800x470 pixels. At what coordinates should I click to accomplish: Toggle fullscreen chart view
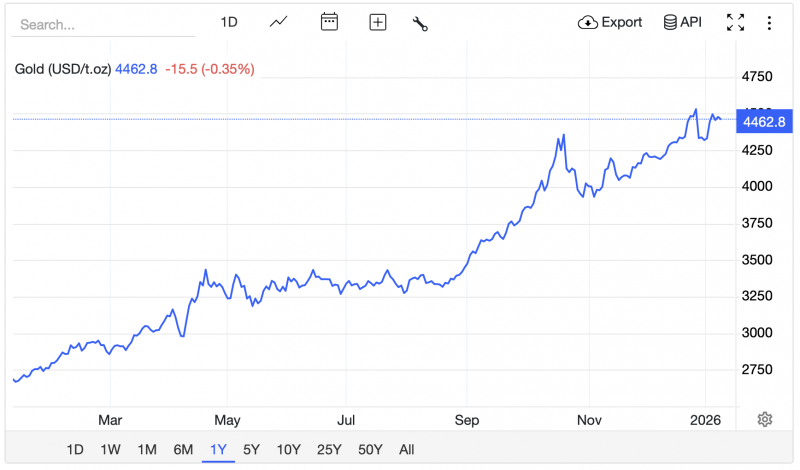click(735, 22)
